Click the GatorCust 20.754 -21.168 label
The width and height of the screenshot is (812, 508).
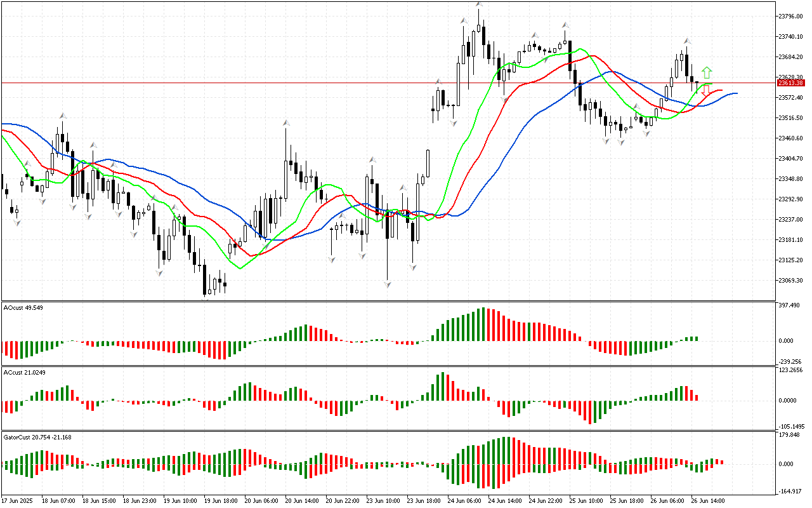(x=37, y=437)
